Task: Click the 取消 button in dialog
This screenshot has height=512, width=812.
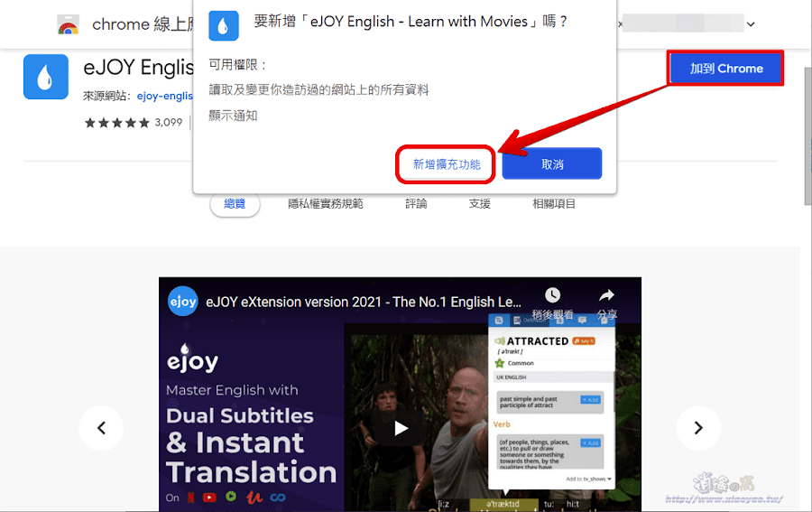Action: [552, 164]
